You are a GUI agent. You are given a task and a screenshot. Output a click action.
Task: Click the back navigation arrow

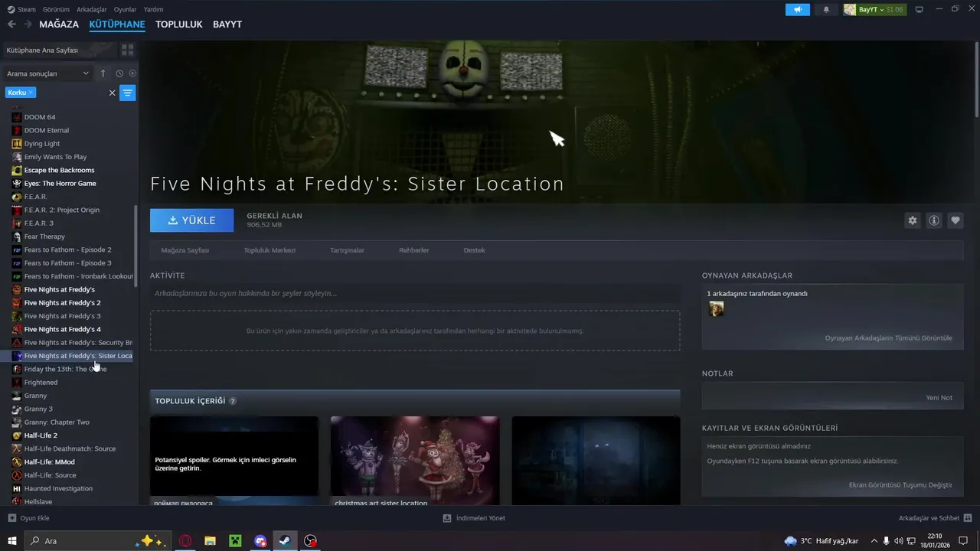coord(11,24)
